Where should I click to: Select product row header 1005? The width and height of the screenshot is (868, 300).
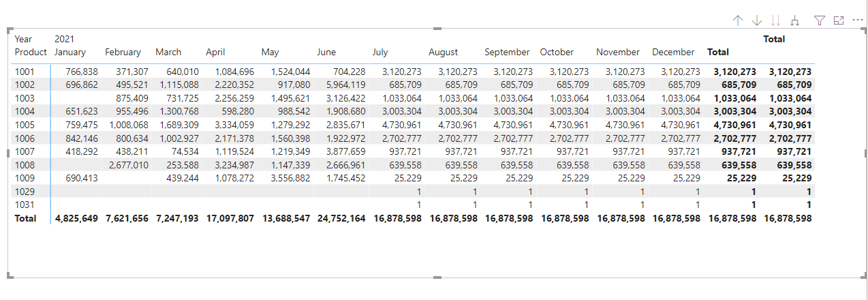(x=24, y=125)
